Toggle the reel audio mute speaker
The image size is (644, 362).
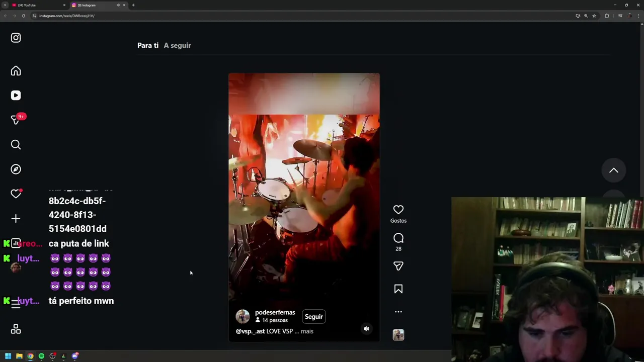coord(367,329)
